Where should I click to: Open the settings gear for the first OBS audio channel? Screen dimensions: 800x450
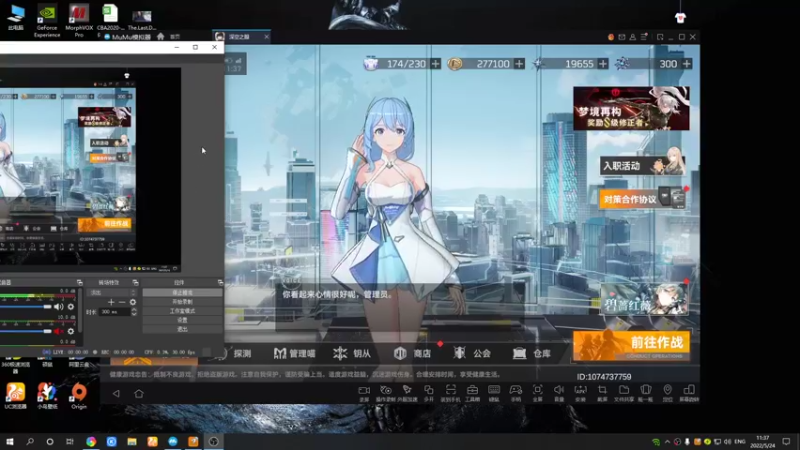71,307
